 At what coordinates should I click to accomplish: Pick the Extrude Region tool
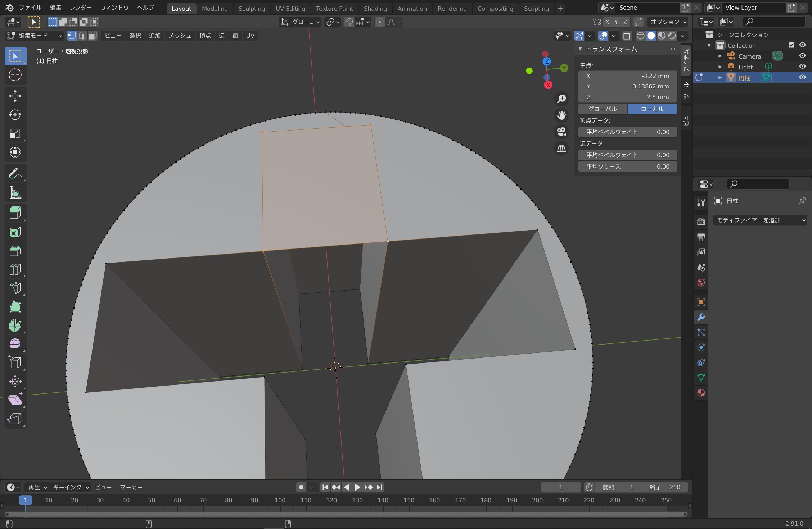coord(15,213)
